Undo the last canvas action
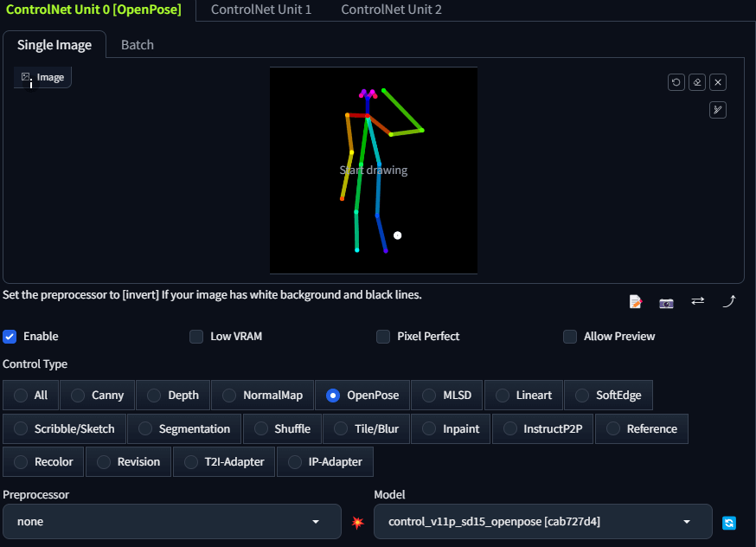Screen dimensions: 756x547 pos(676,81)
